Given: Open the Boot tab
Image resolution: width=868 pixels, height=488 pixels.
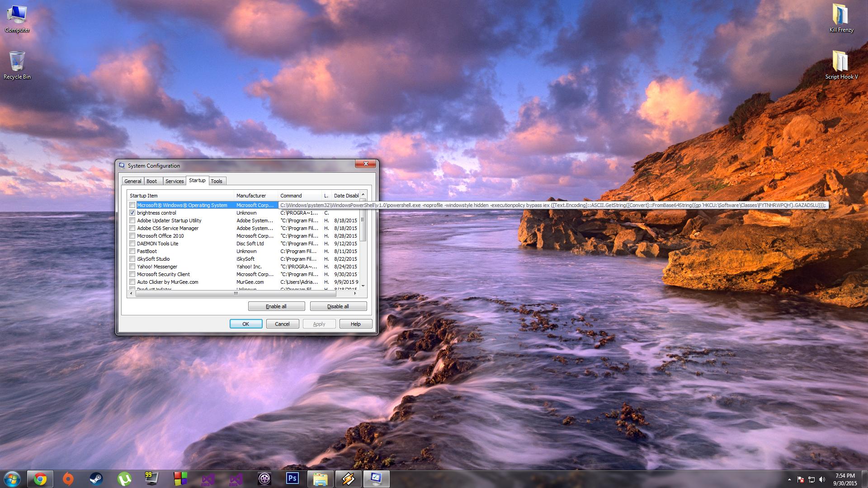Looking at the screenshot, I should point(152,181).
